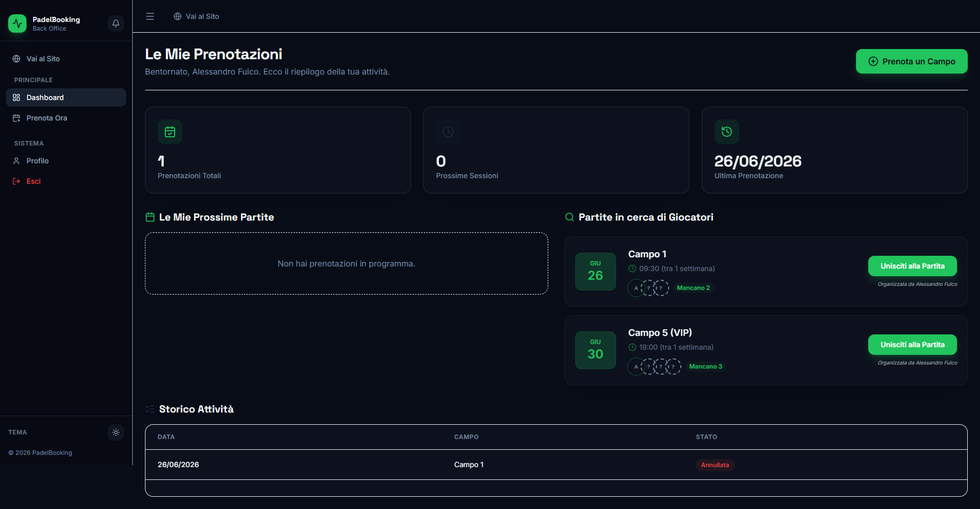Screen dimensions: 980x509
Task: Open 'Prenota Ora' sidebar item
Action: tap(66, 118)
